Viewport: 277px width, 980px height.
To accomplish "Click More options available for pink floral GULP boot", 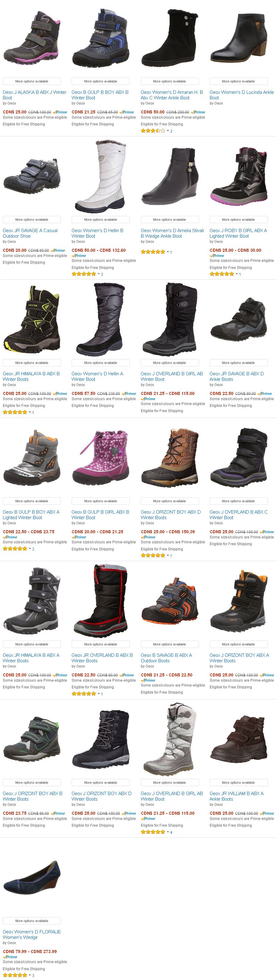I will [101, 501].
